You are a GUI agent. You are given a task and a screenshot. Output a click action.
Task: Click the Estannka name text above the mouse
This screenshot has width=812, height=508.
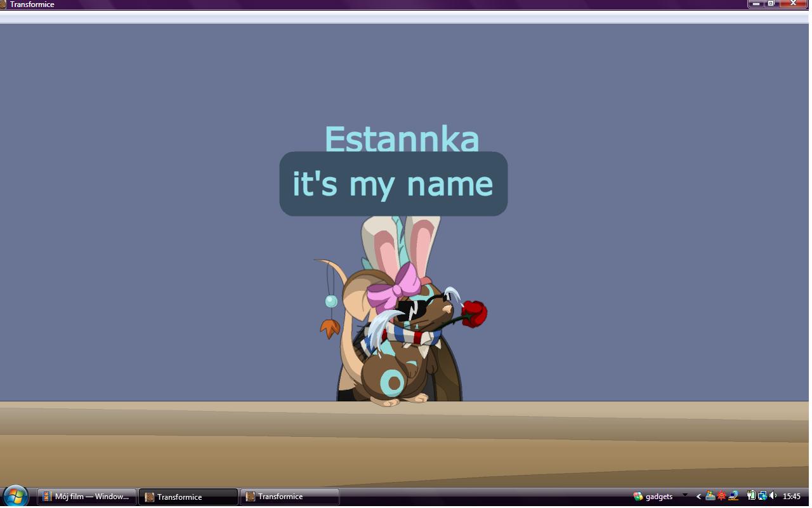402,140
